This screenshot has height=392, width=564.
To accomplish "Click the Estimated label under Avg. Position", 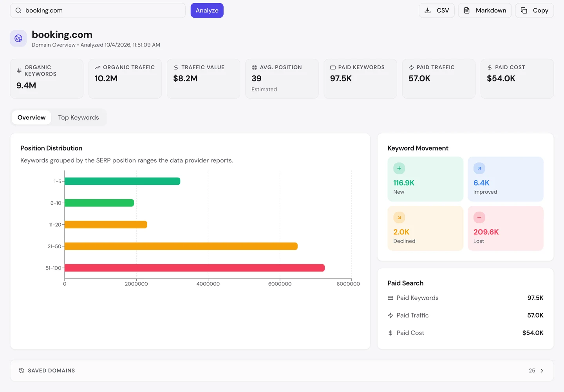I will tap(264, 90).
